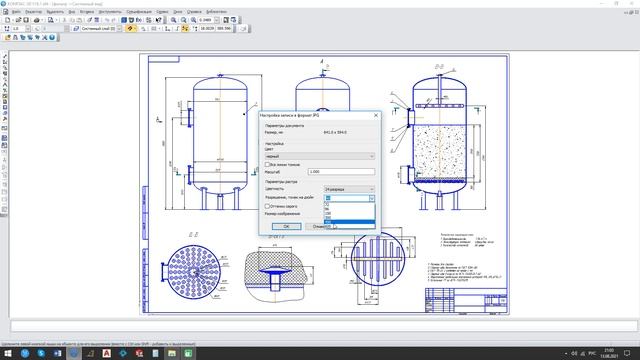Image resolution: width=640 pixels, height=360 pixels.
Task: Enable the 'Оттенки серого' checkbox
Action: point(267,206)
